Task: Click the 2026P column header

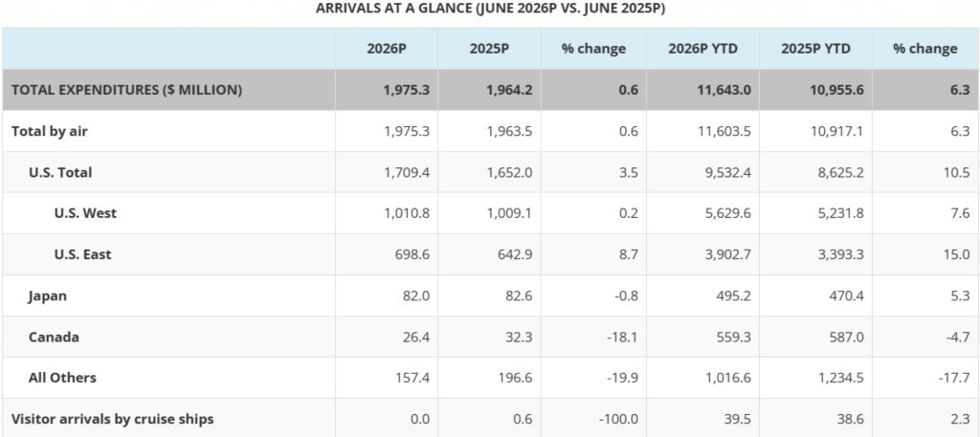Action: (387, 49)
